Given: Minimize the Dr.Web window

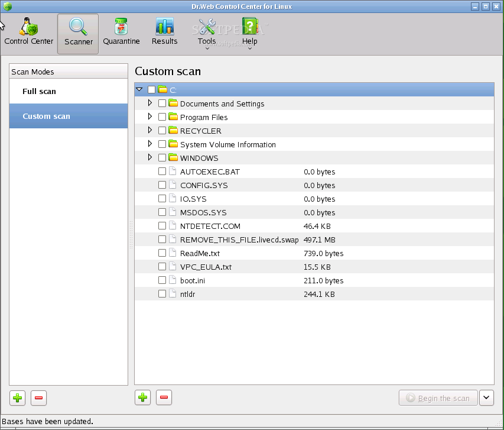Looking at the screenshot, I should [475, 7].
